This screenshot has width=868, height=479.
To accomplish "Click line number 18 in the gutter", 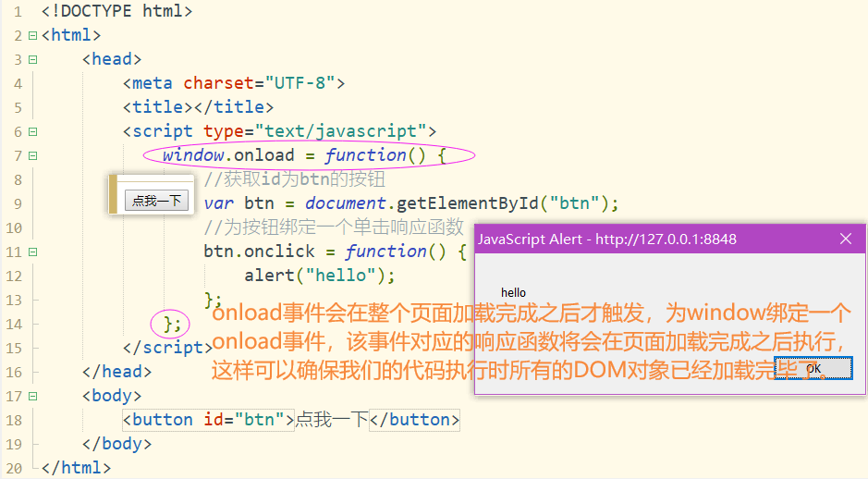I will click(14, 420).
